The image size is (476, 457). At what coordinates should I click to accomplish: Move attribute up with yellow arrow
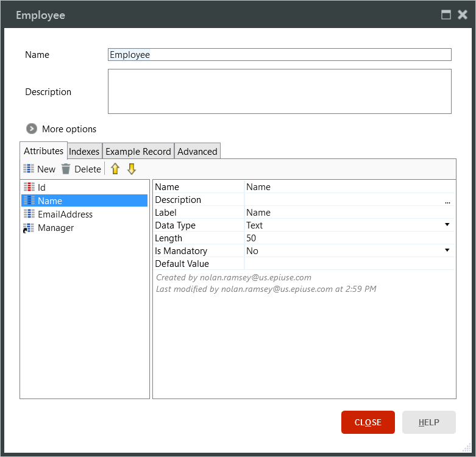[x=115, y=169]
